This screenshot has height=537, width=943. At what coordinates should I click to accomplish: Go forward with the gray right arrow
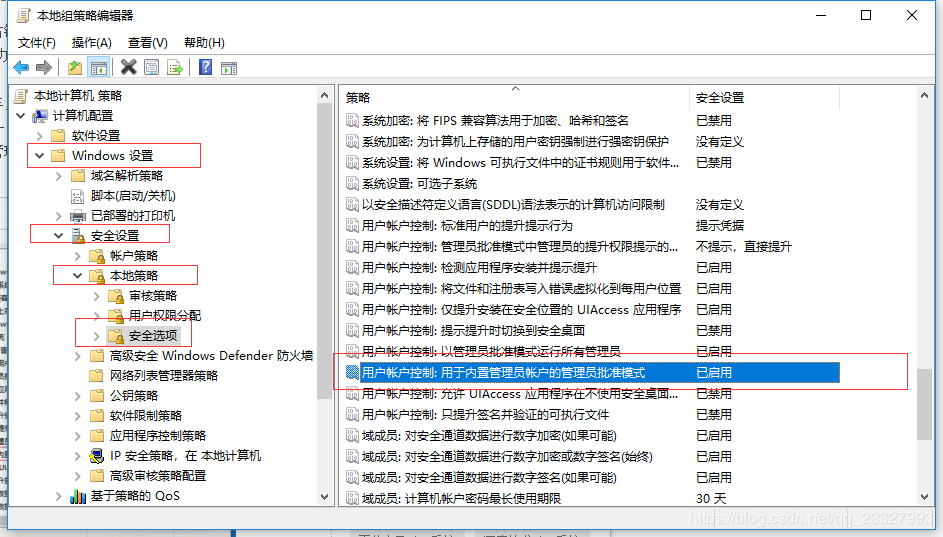(x=43, y=67)
